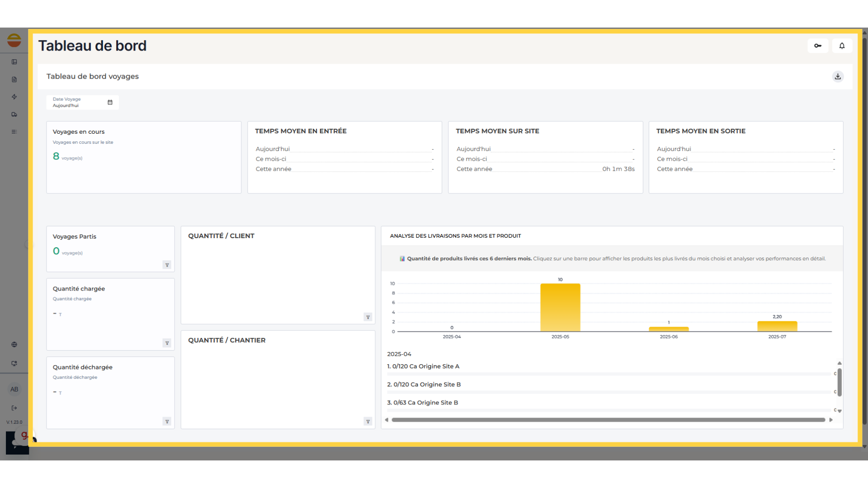This screenshot has height=488, width=868.
Task: Click the 2025-05 bar in the deliveries chart
Action: coord(560,307)
